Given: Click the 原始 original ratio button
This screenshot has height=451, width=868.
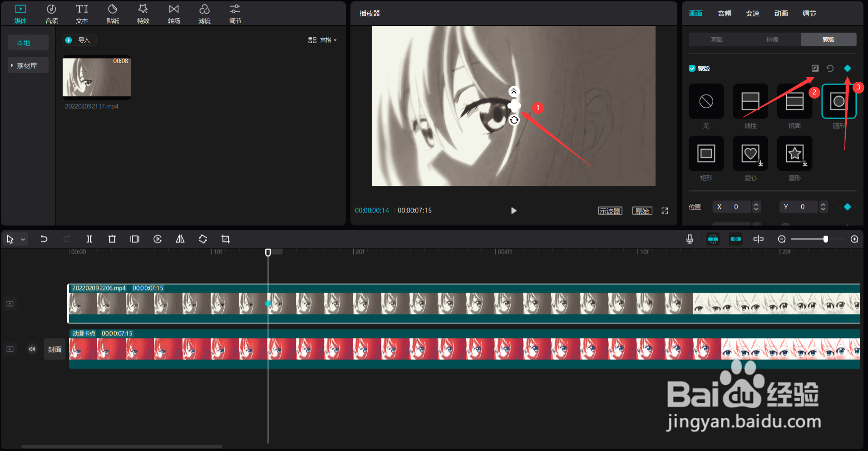Looking at the screenshot, I should click(x=642, y=211).
